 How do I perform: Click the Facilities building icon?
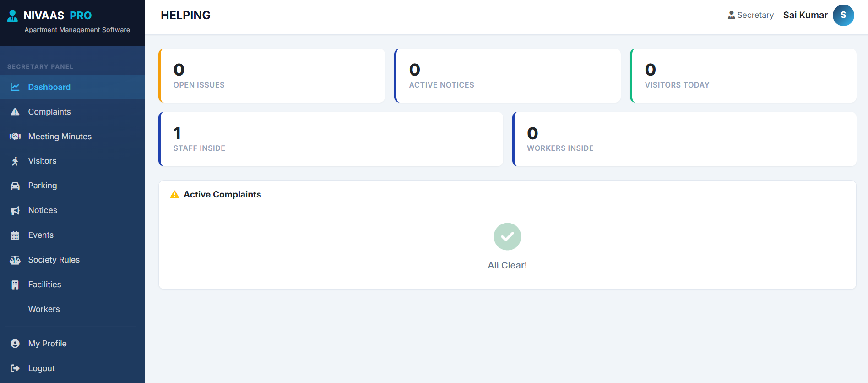(x=15, y=285)
